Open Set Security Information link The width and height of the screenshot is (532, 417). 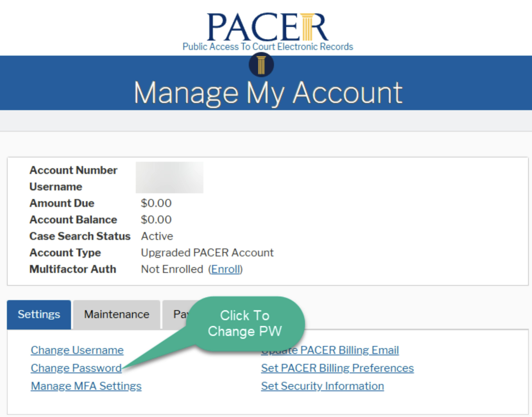[322, 386]
